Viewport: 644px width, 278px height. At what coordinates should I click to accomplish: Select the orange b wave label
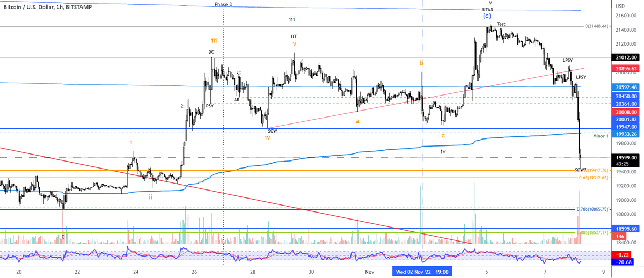421,63
